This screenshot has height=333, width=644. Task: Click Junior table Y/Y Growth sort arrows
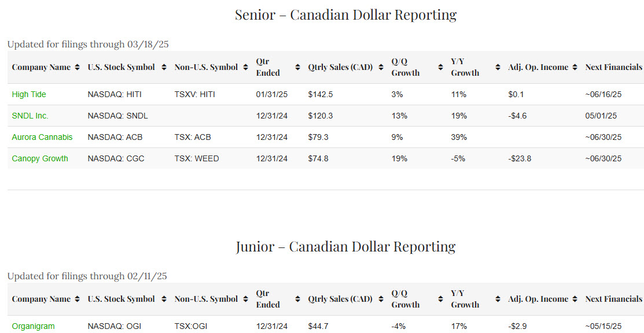point(498,299)
